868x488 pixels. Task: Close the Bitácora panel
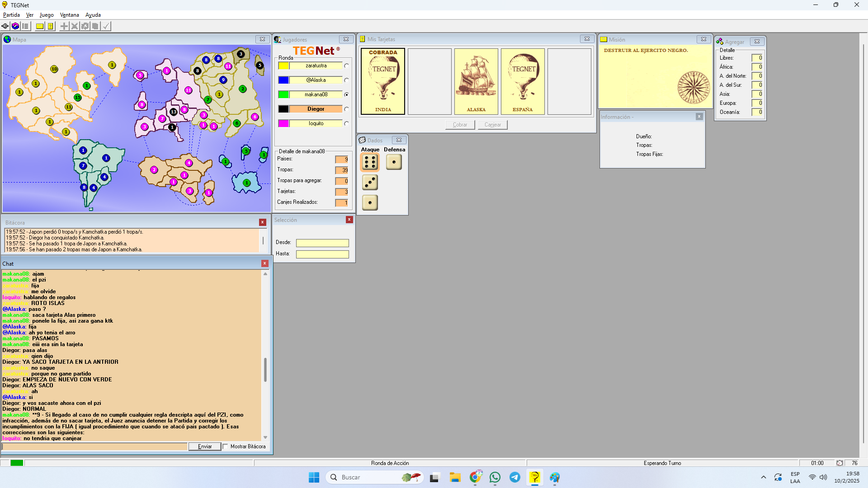click(x=262, y=222)
